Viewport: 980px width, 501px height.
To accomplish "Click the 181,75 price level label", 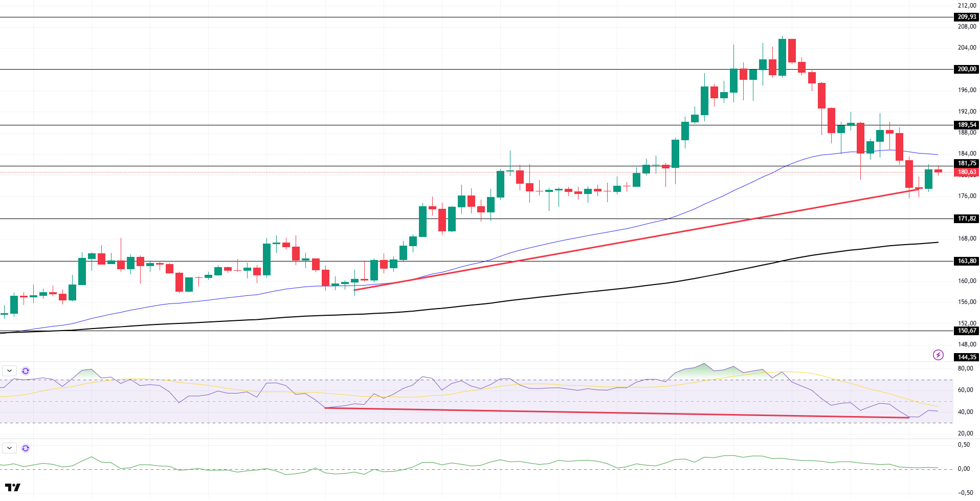I will click(966, 164).
